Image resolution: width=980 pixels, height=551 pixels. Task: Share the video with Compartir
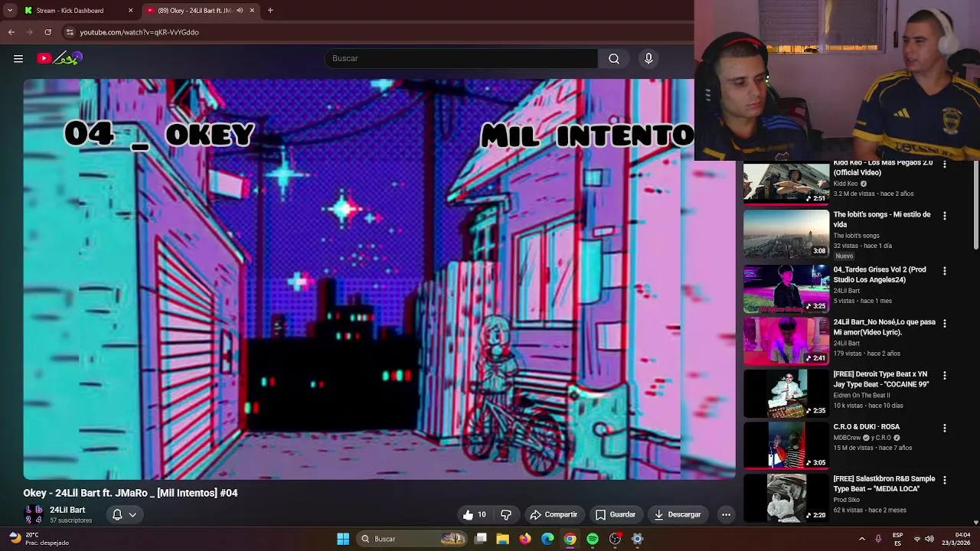[x=554, y=514]
